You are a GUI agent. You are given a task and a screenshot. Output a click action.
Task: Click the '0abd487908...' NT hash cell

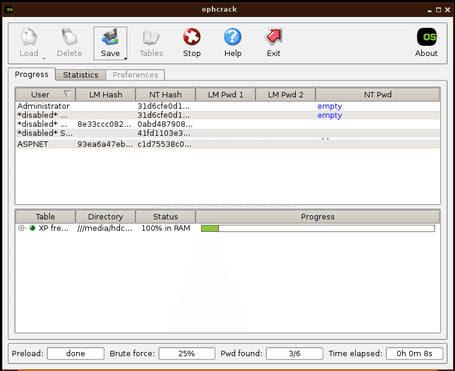click(x=165, y=124)
